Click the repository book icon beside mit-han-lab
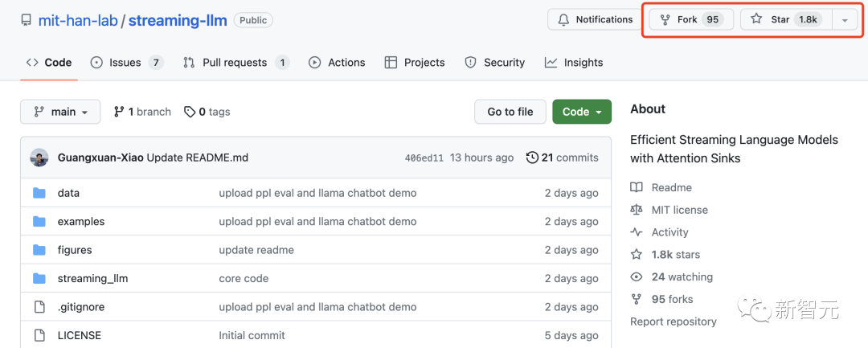This screenshot has height=348, width=868. click(x=26, y=20)
